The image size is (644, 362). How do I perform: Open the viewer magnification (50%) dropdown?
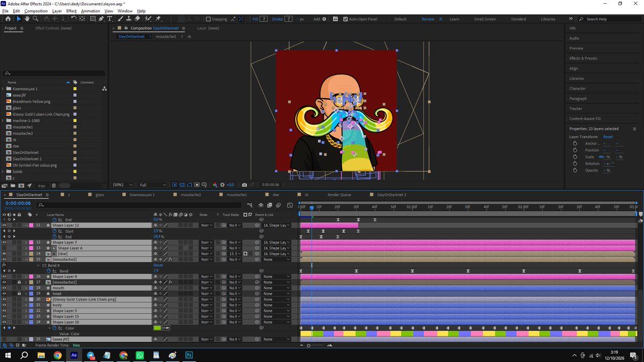click(x=123, y=185)
